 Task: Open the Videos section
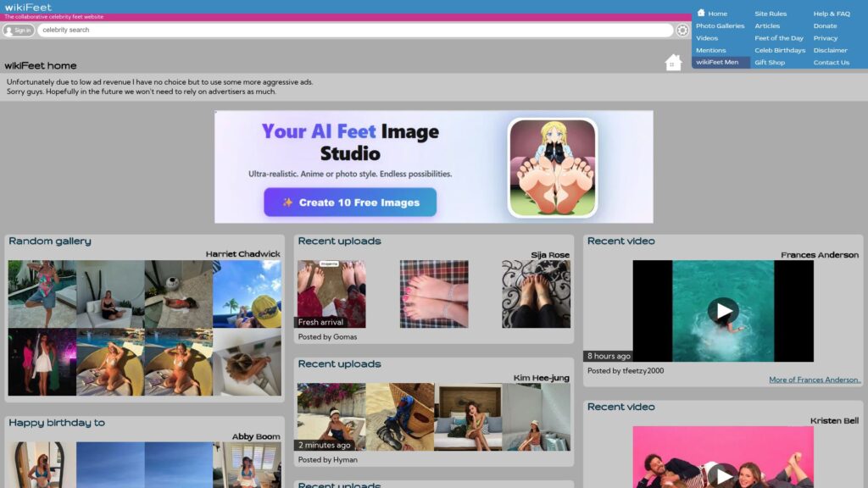click(707, 38)
